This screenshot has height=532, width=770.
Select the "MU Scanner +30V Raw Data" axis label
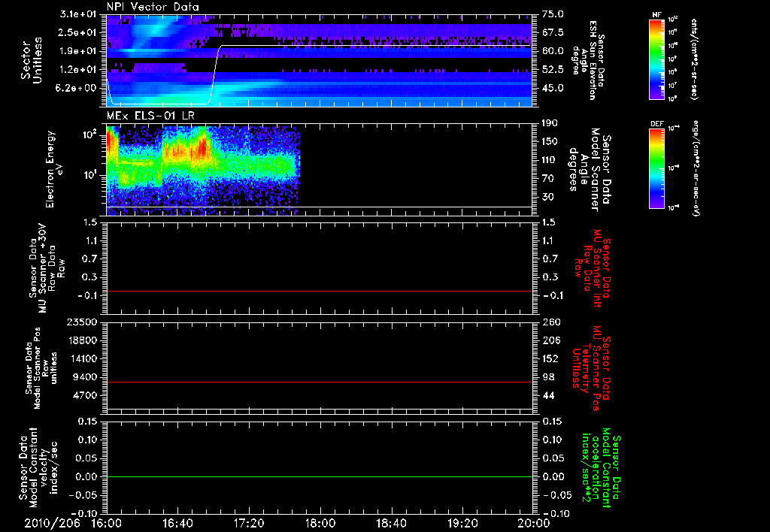(47, 268)
